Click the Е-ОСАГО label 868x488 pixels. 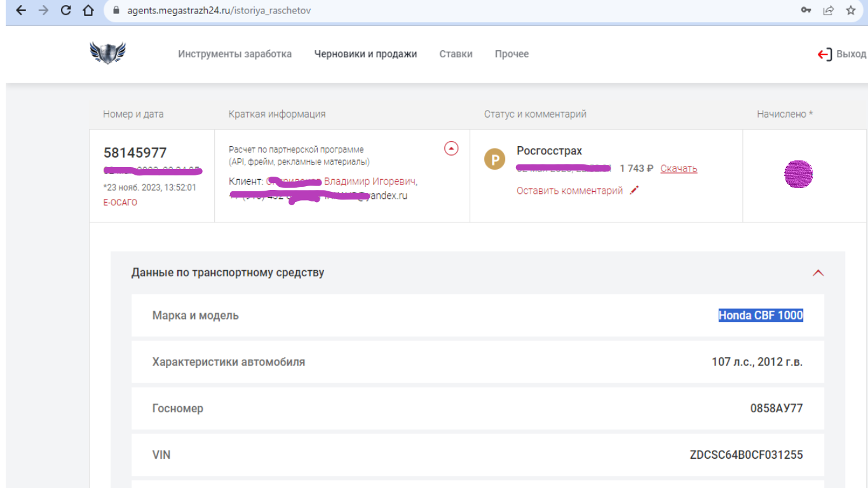point(120,203)
